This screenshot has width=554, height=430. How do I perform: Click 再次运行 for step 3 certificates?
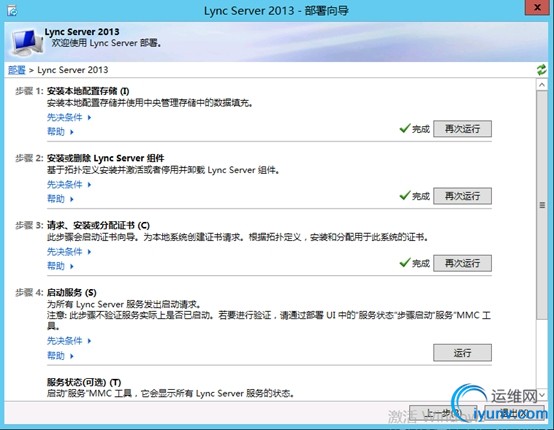[x=462, y=263]
